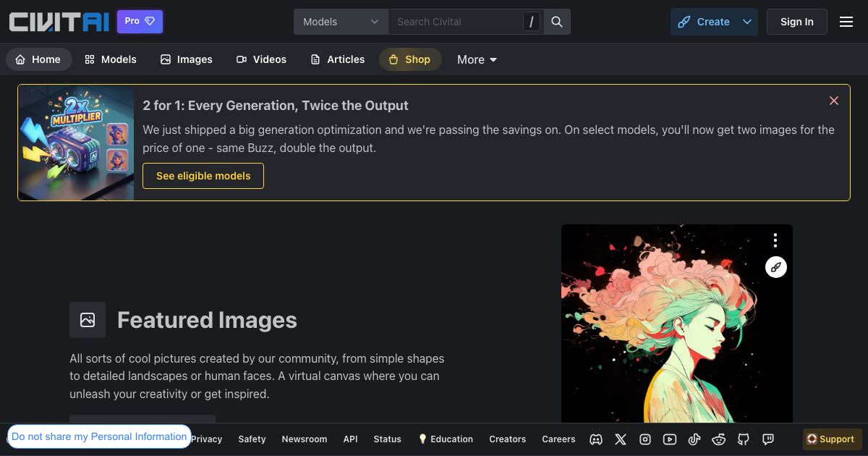Screen dimensions: 868x456
Task: Expand the Create button dropdown arrow
Action: (747, 22)
